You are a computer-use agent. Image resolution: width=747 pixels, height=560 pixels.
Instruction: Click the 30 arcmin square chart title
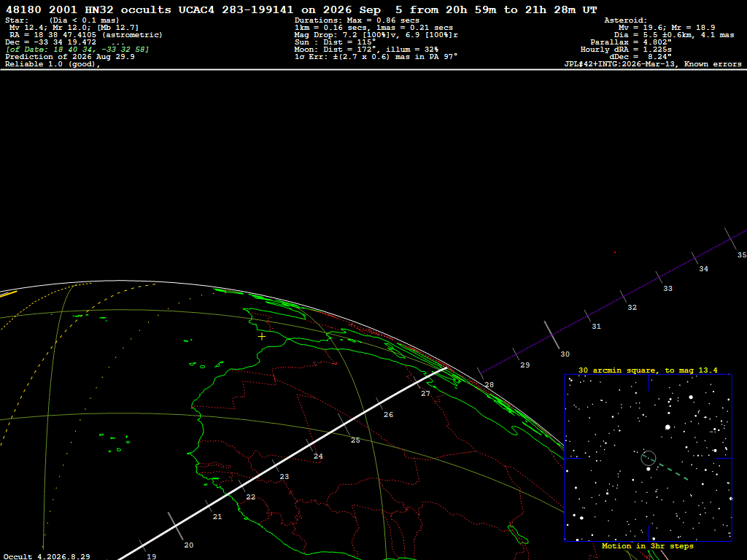(648, 370)
